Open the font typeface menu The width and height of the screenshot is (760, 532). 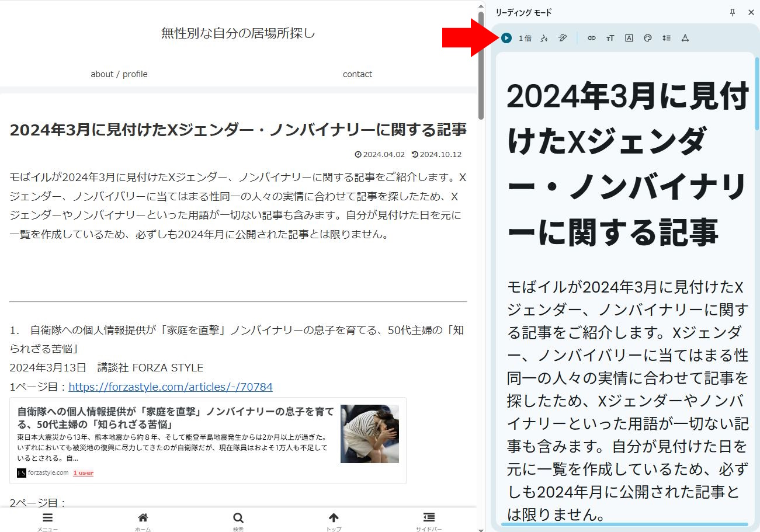tap(629, 38)
